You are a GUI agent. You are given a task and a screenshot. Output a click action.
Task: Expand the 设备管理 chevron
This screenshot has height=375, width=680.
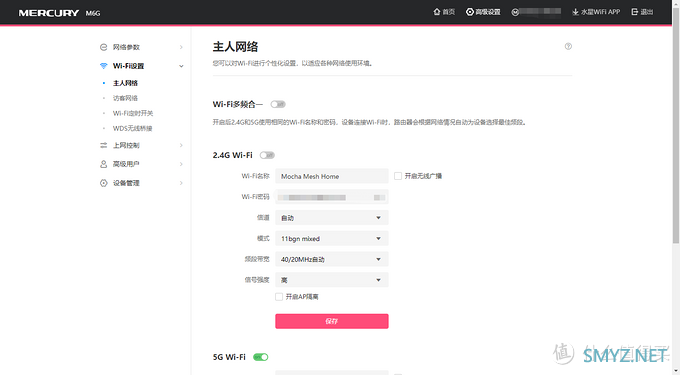click(x=181, y=183)
